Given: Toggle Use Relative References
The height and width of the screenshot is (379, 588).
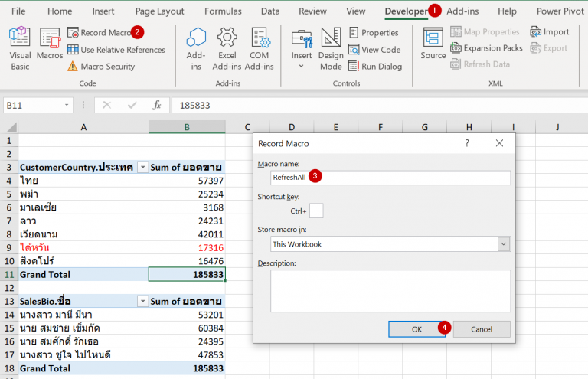Looking at the screenshot, I should [x=116, y=50].
